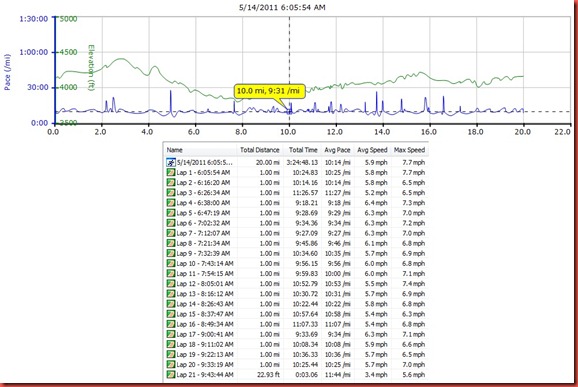Image resolution: width=578 pixels, height=387 pixels.
Task: Click the chart title 5/14/2011 6:05:54 AM
Action: 282,7
